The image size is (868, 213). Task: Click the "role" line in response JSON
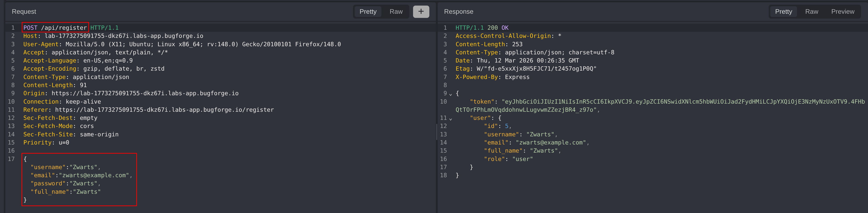tap(508, 159)
